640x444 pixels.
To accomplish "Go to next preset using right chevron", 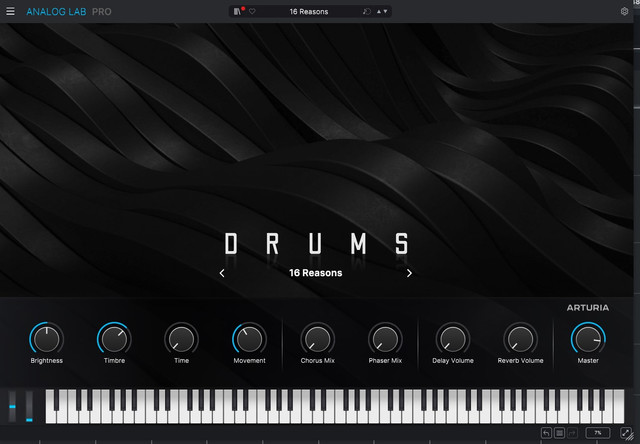I will (x=409, y=273).
